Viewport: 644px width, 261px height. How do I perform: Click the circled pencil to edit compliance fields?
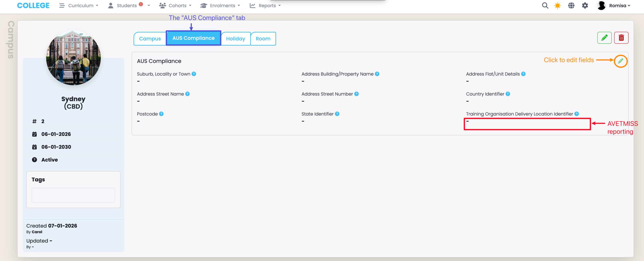coord(620,61)
